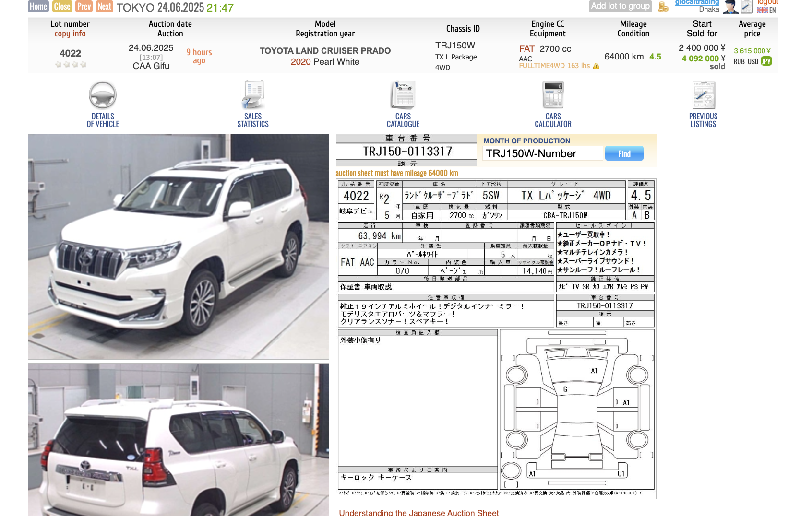Click the 3 615 000¥ average price

pyautogui.click(x=752, y=51)
